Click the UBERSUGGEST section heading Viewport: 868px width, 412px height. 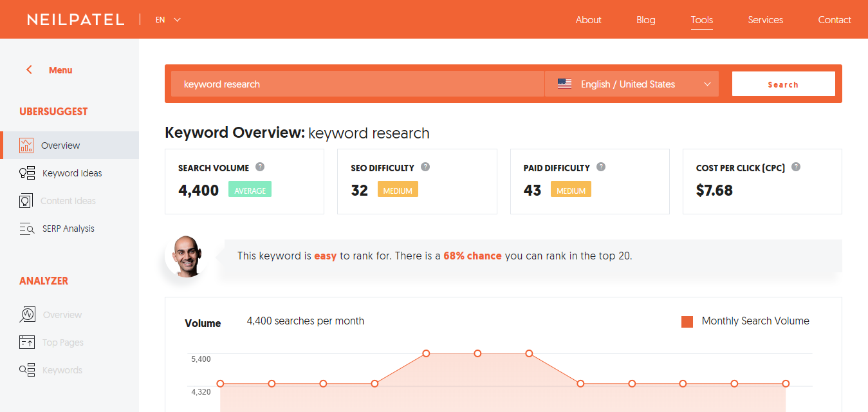(53, 111)
